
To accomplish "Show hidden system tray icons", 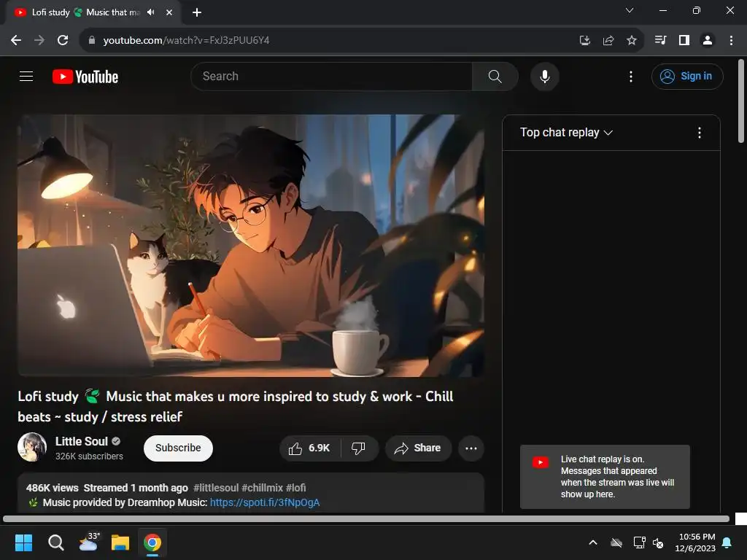I will tap(593, 542).
